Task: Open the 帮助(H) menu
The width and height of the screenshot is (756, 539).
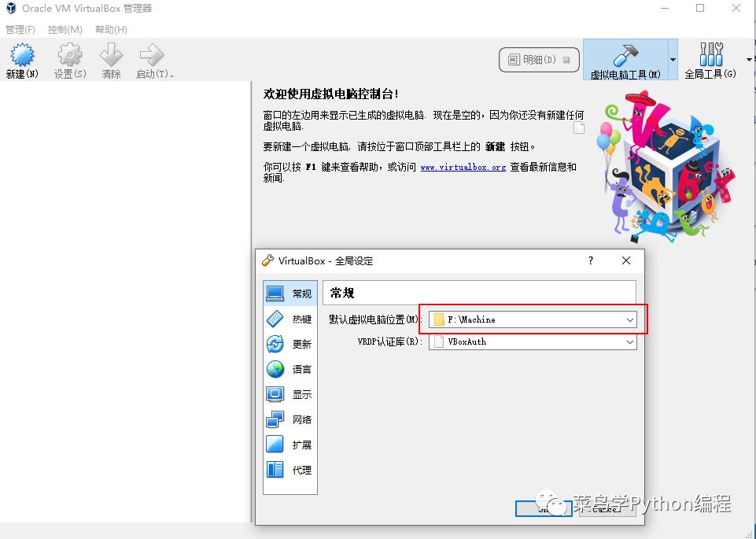Action: [111, 29]
